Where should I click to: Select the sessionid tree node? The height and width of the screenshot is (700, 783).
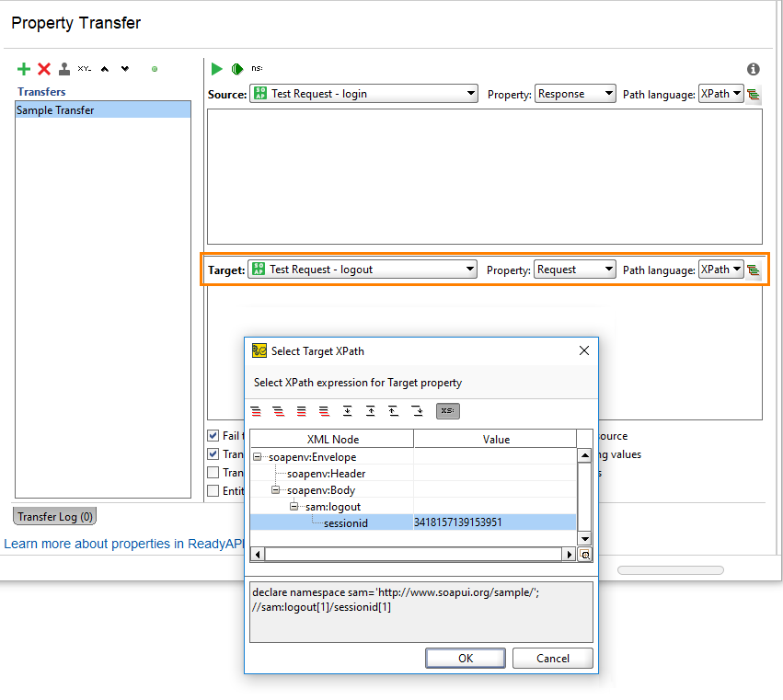pyautogui.click(x=346, y=522)
